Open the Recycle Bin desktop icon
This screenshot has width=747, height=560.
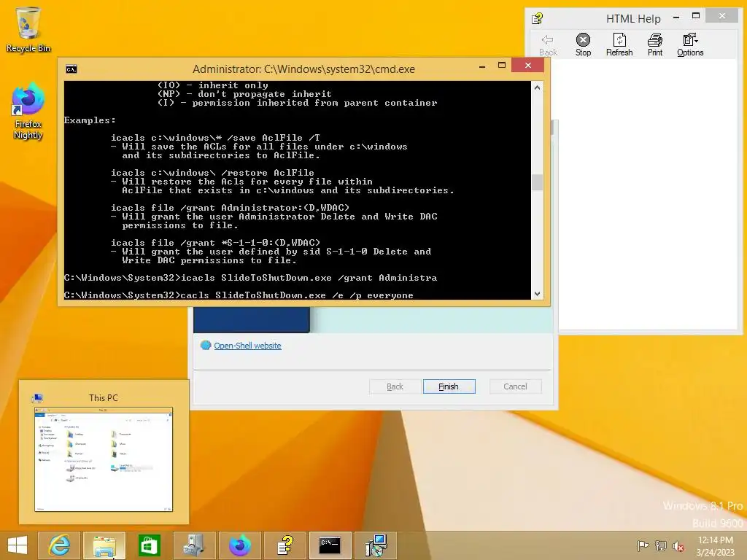click(x=28, y=29)
